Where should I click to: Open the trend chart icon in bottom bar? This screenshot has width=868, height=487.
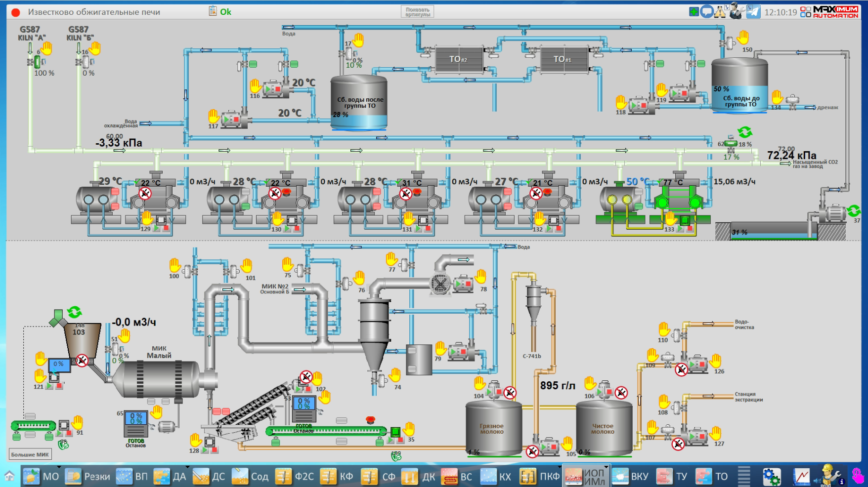(x=802, y=477)
